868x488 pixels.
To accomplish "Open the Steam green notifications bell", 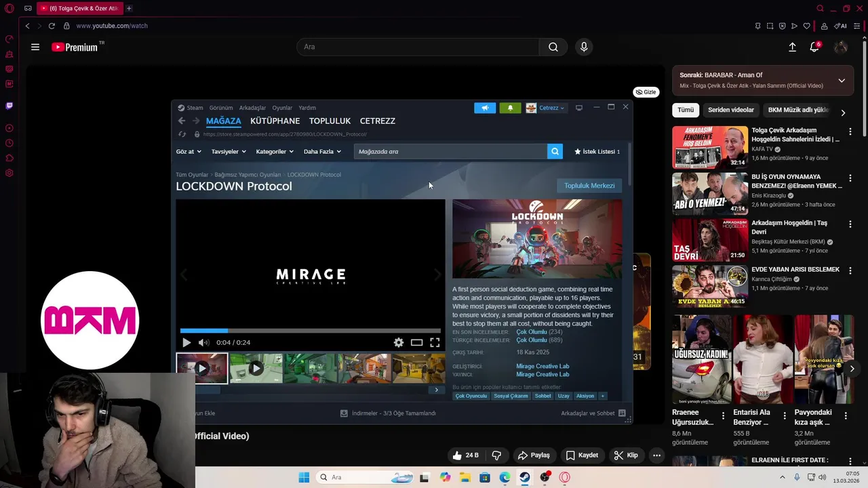I will click(x=510, y=108).
